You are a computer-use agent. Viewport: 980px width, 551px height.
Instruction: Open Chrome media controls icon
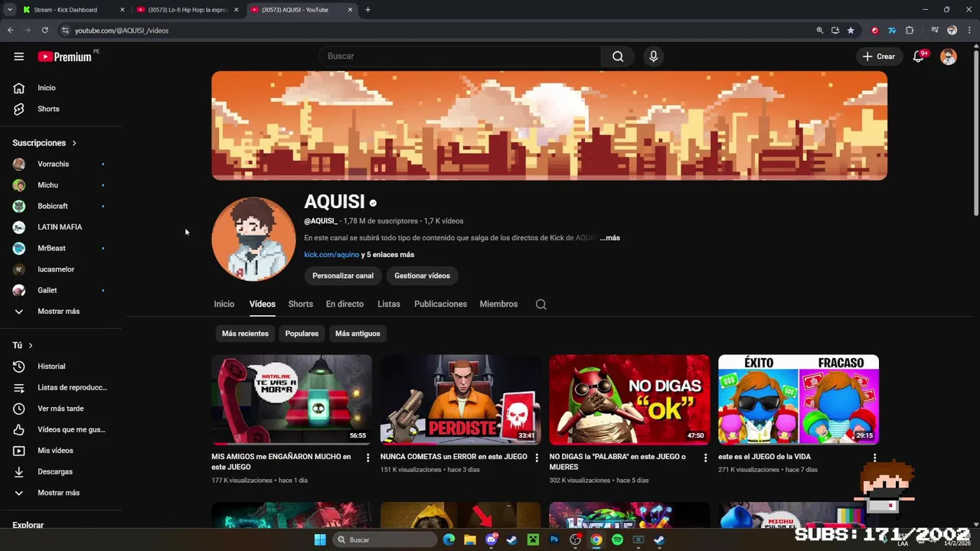tap(935, 31)
